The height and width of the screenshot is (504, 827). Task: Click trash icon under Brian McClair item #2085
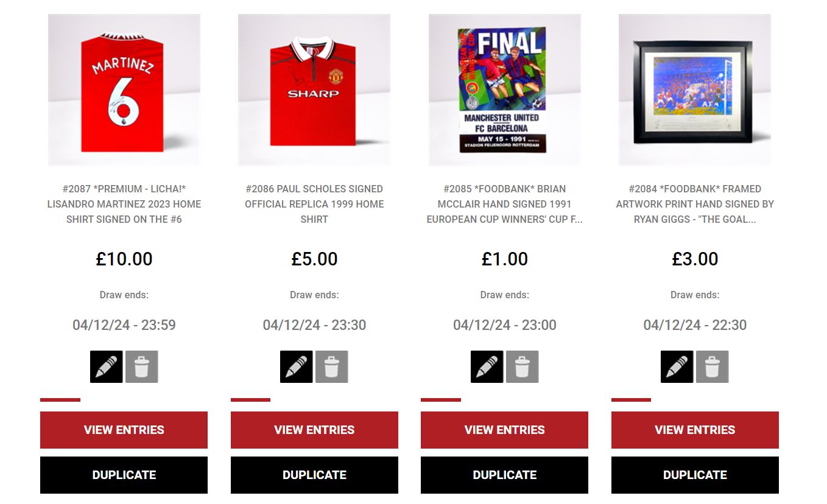click(x=522, y=366)
